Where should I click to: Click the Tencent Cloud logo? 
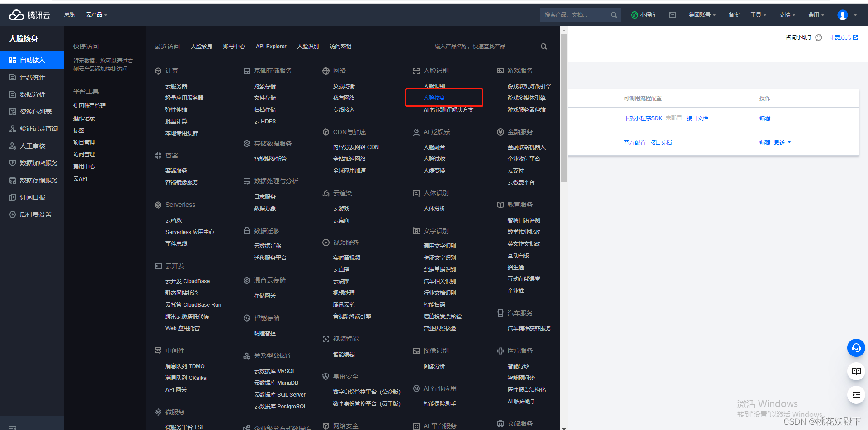click(29, 15)
